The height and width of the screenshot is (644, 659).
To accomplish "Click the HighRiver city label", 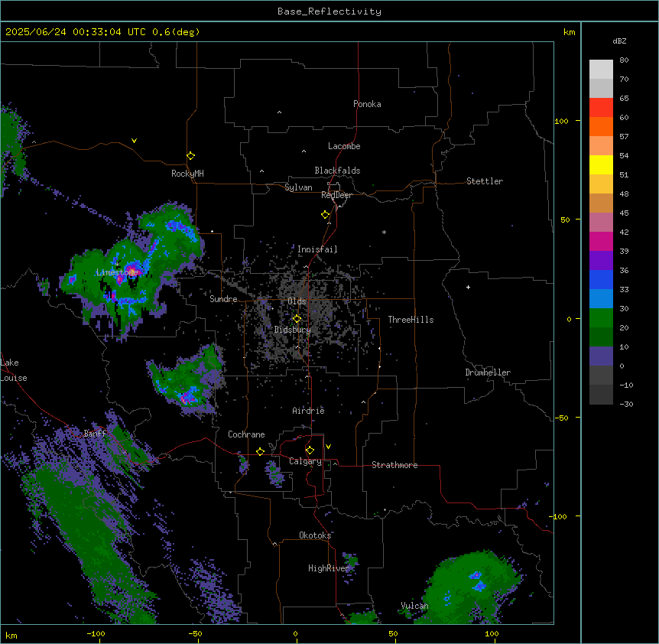I will 329,568.
